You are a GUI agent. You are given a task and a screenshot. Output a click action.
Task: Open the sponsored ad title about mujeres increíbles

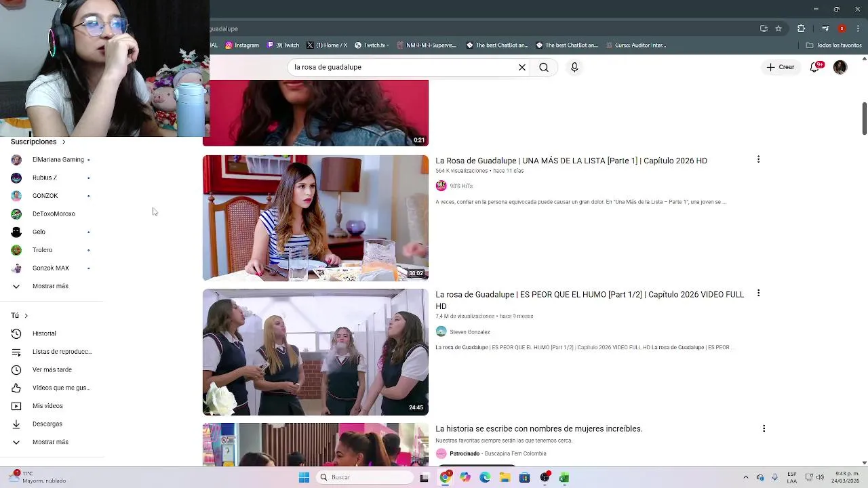pos(538,429)
